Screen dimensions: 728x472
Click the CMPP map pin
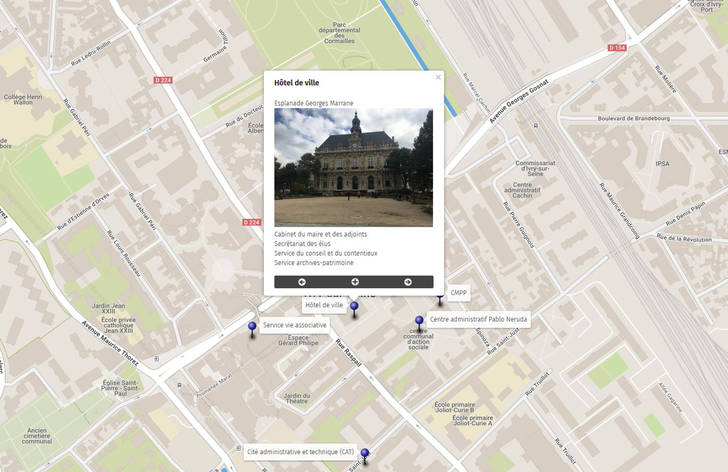[440, 299]
